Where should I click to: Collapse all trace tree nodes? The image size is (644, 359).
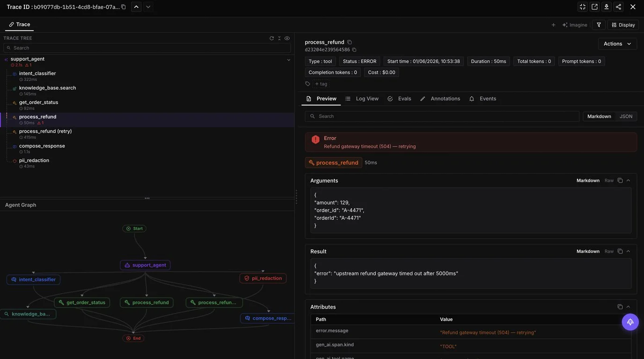pos(279,38)
